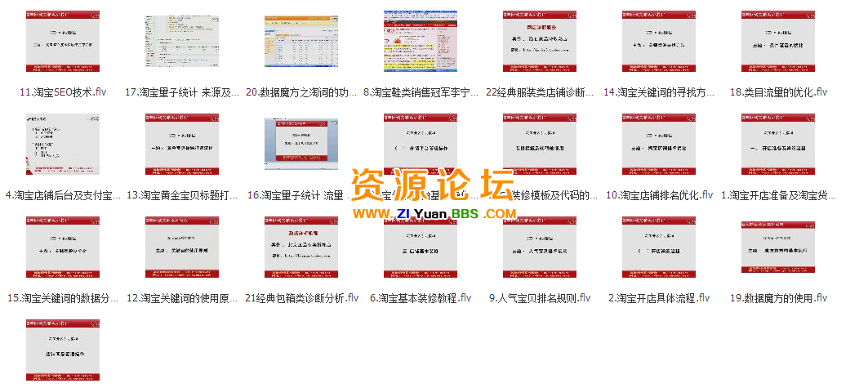Click file name 14.淘宝关键词的寻找方…

[659, 92]
